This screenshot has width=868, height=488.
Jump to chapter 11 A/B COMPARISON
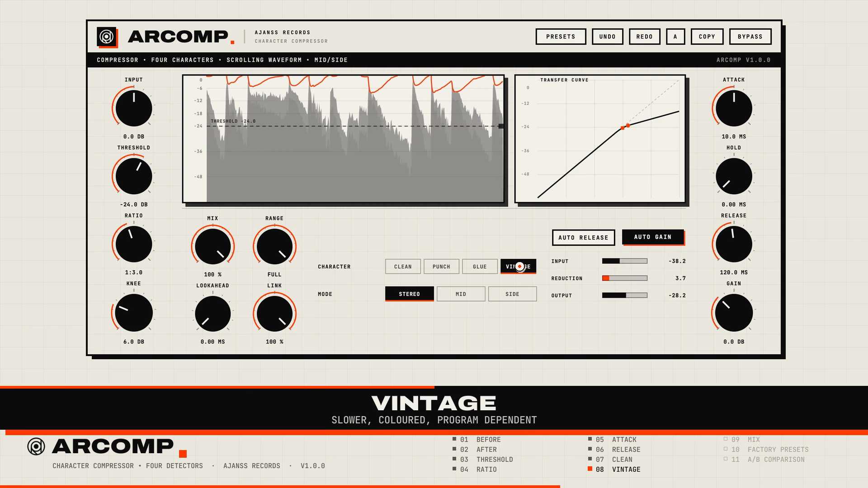coord(764,460)
